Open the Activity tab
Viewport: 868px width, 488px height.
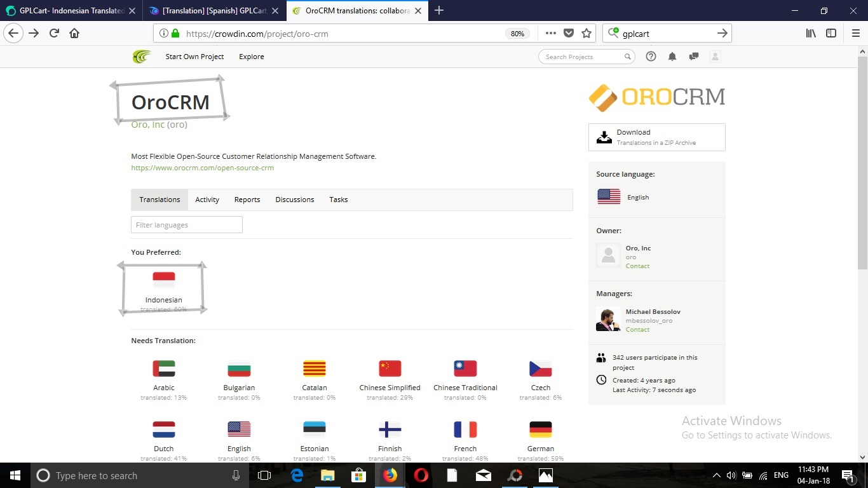(207, 200)
